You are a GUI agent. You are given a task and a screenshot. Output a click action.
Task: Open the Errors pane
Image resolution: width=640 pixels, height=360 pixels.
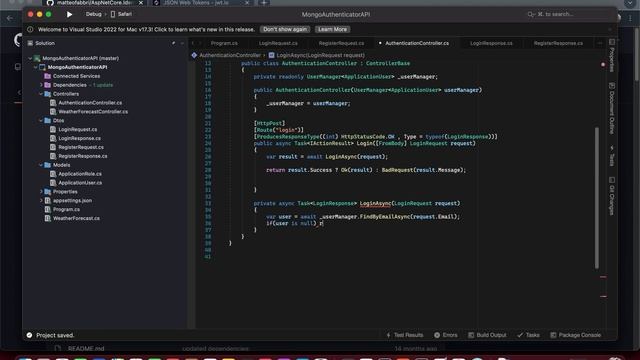(446, 335)
